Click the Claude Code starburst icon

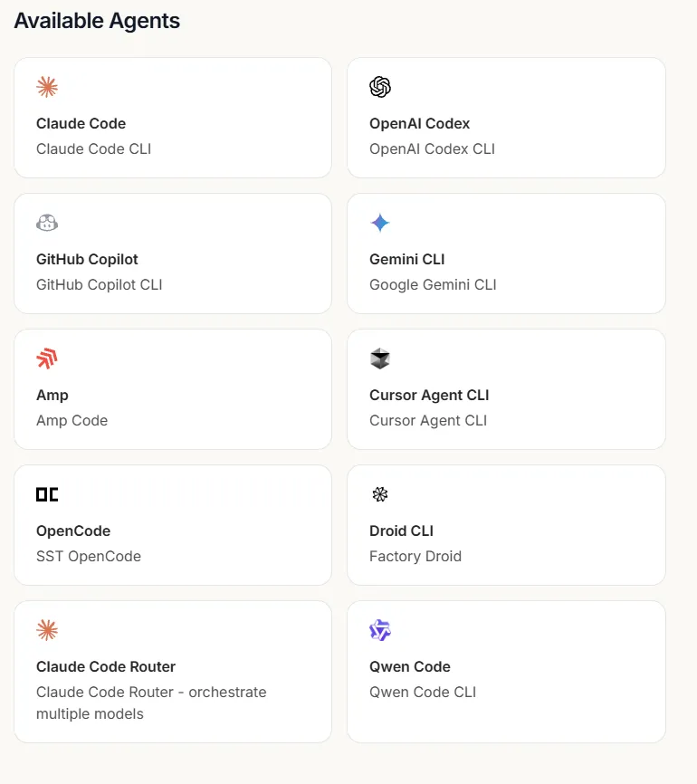click(x=47, y=87)
